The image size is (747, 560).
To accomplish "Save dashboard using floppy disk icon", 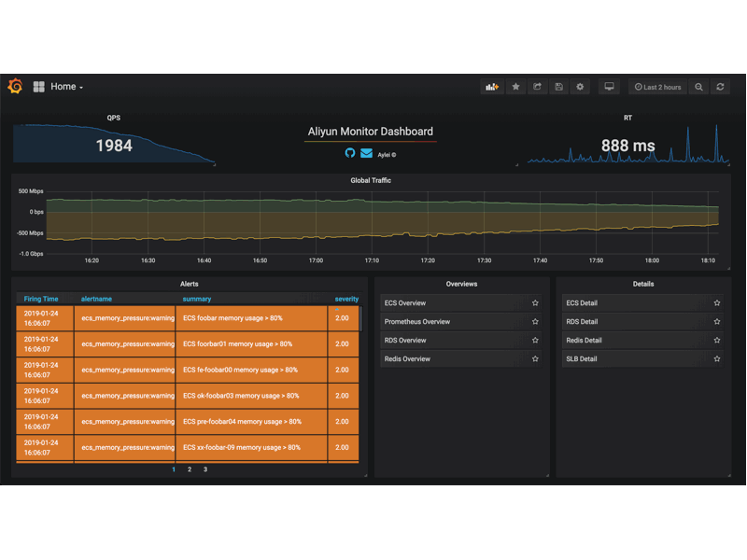I will [x=558, y=87].
